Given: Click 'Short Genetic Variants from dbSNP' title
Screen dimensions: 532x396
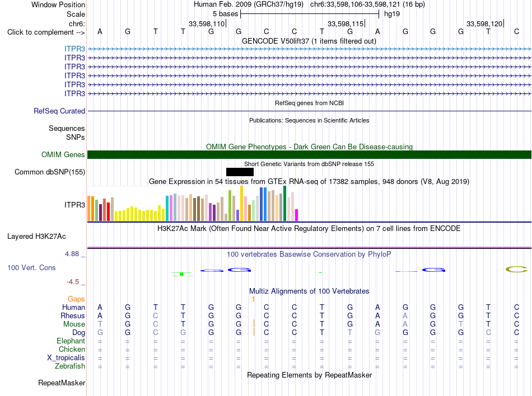Looking at the screenshot, I should (x=309, y=164).
